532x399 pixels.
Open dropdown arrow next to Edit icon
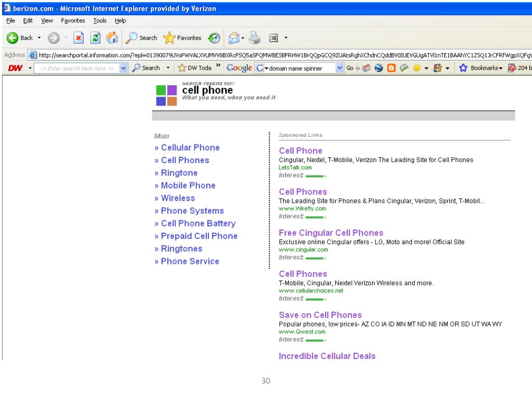pos(286,37)
